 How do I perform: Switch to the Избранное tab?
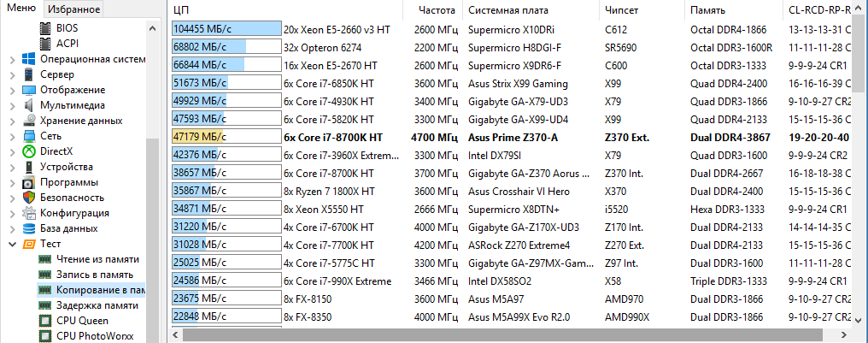click(x=72, y=9)
